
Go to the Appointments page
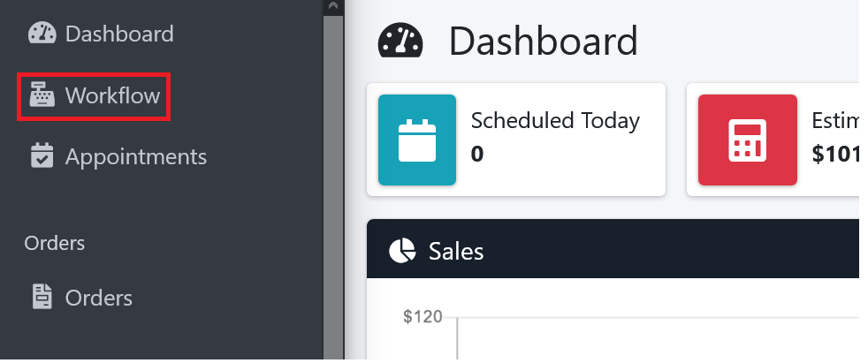point(118,156)
